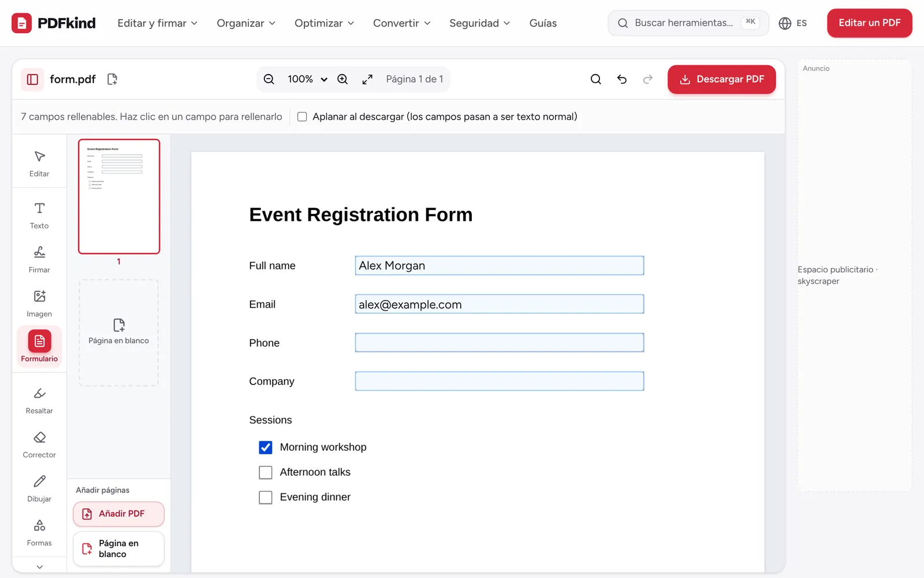Zoom in with the plus magnifier
924x578 pixels.
[342, 79]
